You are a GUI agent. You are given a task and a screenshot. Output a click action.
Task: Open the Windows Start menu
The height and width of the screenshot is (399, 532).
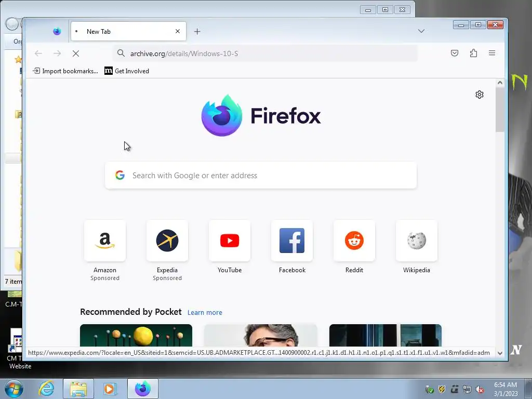click(x=14, y=389)
